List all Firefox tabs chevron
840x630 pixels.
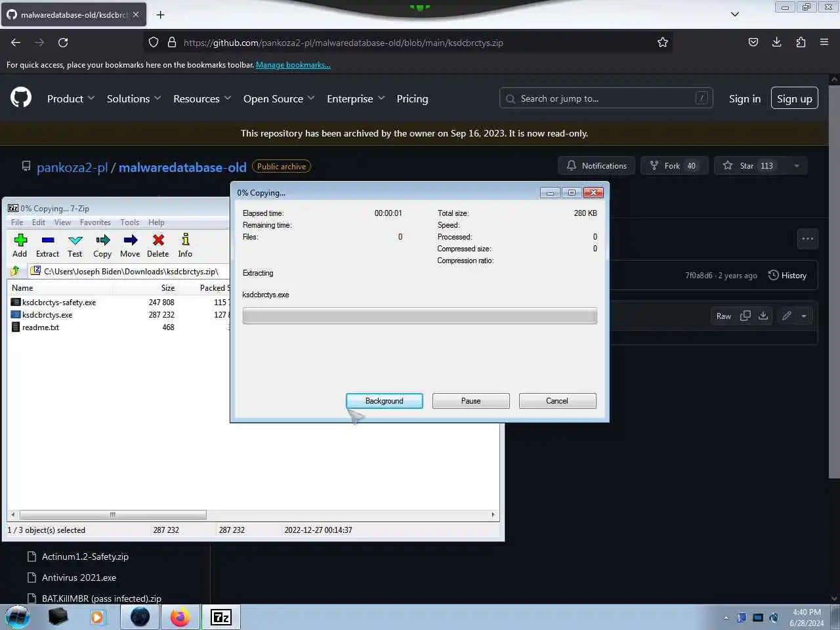(x=735, y=14)
